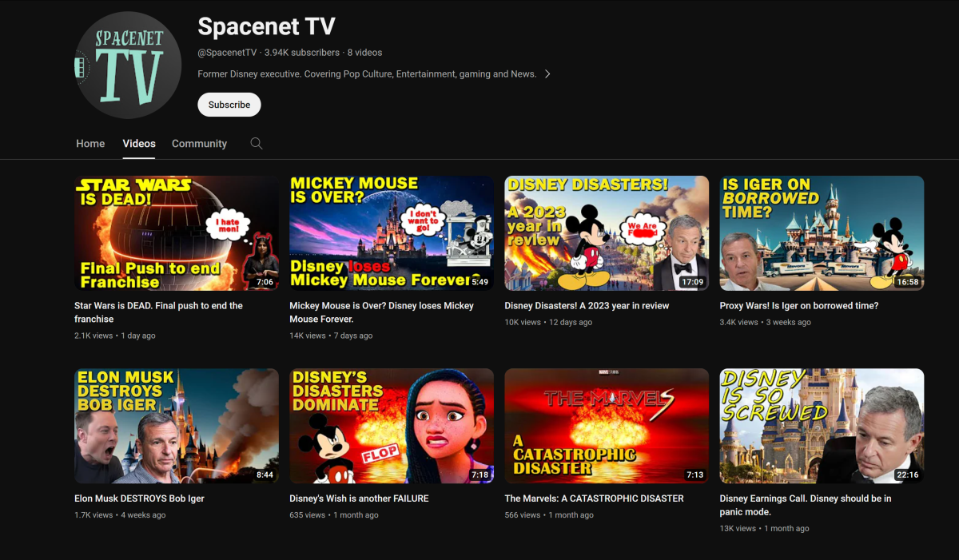Open the Disney Is So Screwed thumbnail
Image resolution: width=959 pixels, height=560 pixels.
(x=822, y=426)
